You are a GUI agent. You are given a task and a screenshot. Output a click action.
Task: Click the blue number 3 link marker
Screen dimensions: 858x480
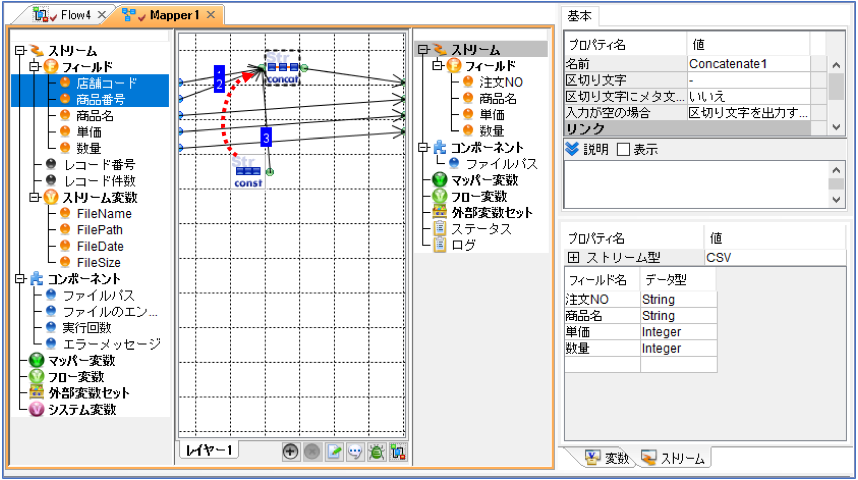[266, 137]
